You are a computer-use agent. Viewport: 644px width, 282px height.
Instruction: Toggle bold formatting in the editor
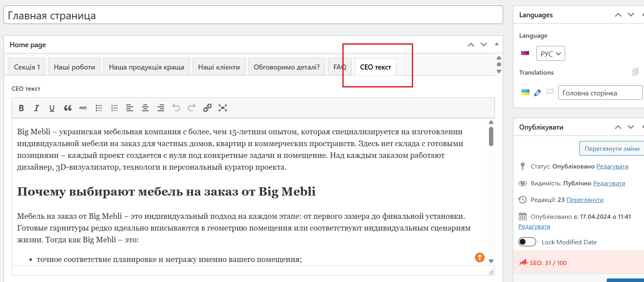pyautogui.click(x=21, y=108)
